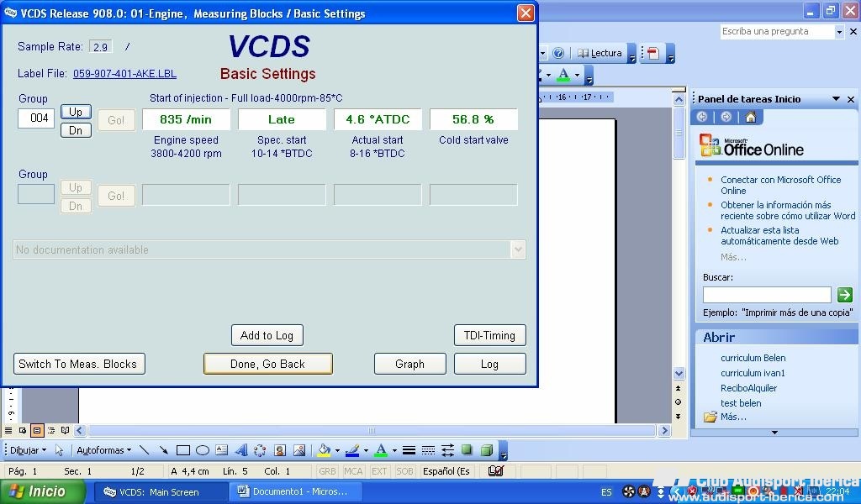This screenshot has width=861, height=504.
Task: Insert picture from file icon
Action: click(299, 450)
